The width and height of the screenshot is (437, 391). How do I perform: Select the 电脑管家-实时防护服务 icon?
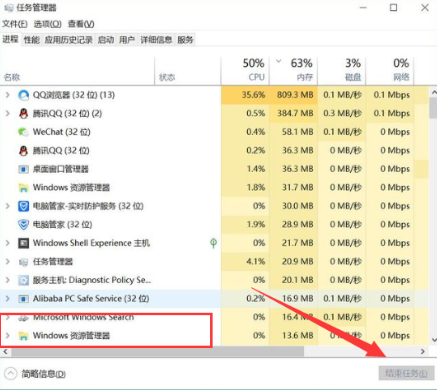[x=23, y=206]
